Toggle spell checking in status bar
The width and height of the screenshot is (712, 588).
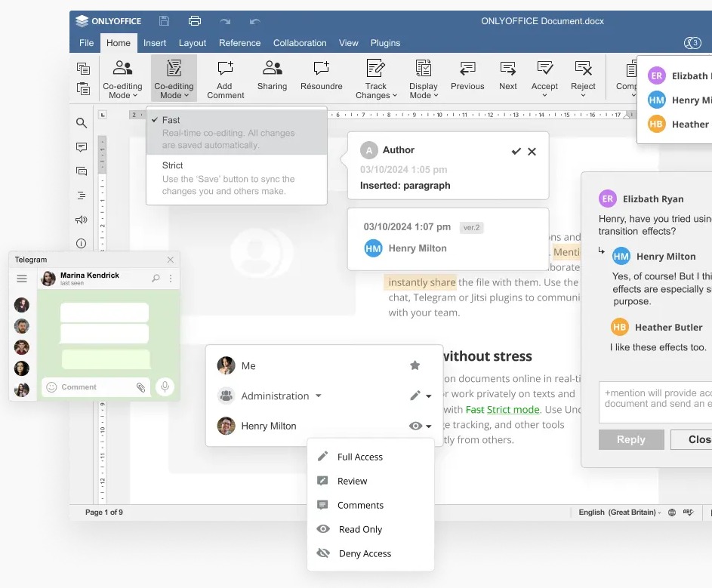pos(689,513)
